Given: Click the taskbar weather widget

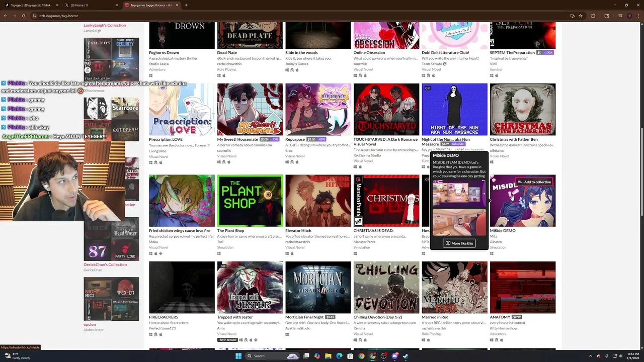Looking at the screenshot, I should tap(18, 356).
